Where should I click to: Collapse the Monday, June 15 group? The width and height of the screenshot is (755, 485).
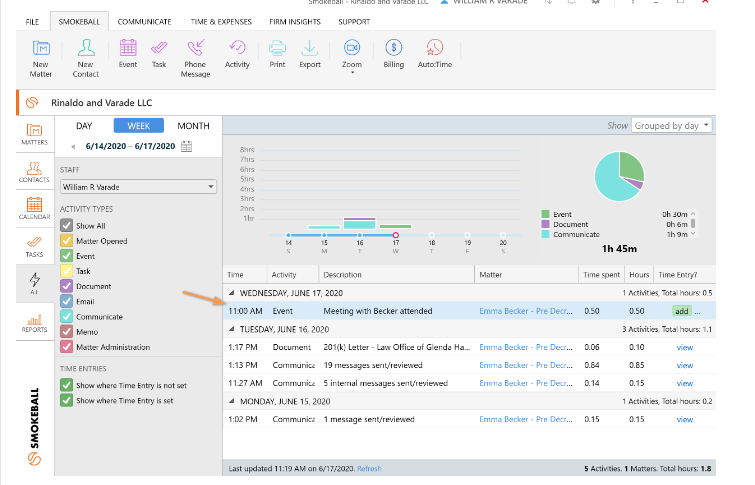coord(232,401)
